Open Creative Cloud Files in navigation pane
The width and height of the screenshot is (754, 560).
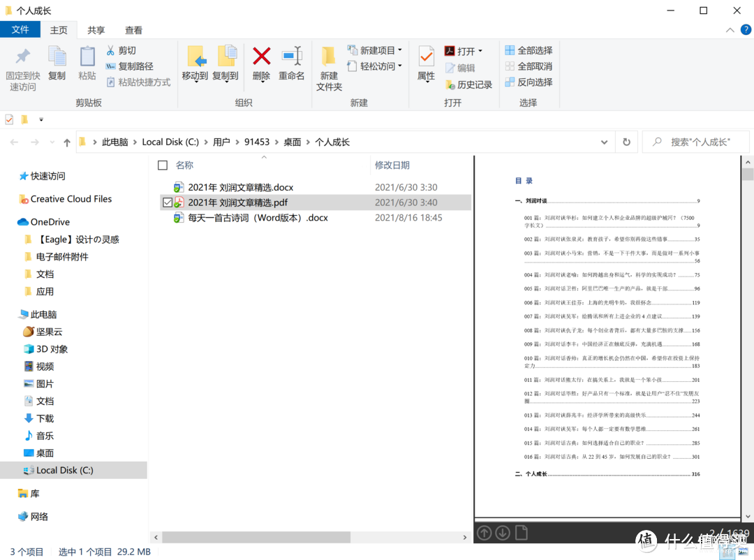(x=71, y=199)
